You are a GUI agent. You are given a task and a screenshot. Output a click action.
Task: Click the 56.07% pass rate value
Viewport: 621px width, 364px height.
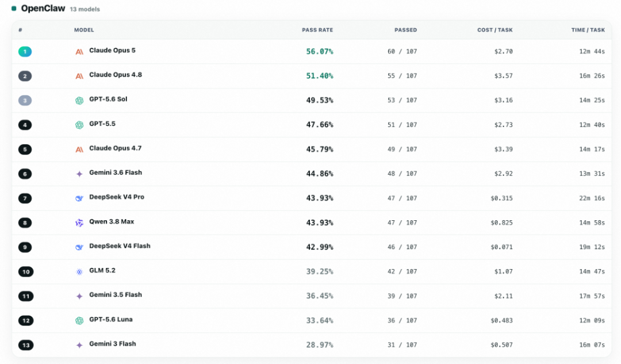(x=320, y=52)
